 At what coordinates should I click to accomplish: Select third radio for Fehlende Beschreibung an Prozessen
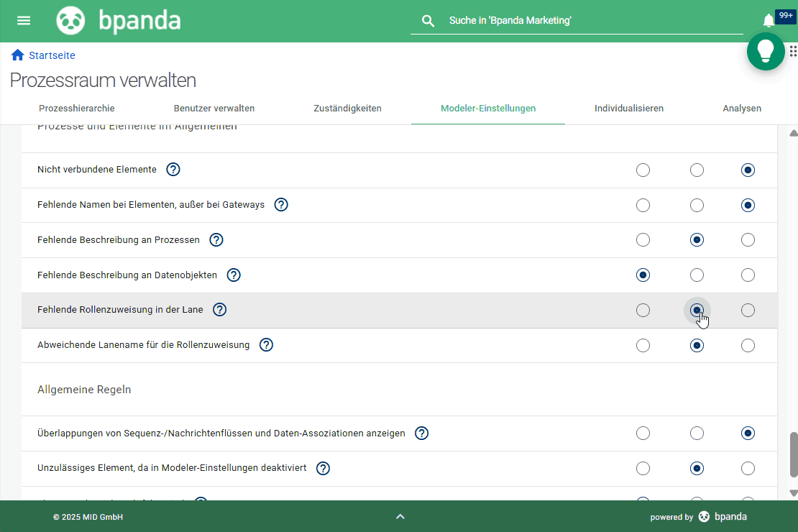tap(748, 240)
